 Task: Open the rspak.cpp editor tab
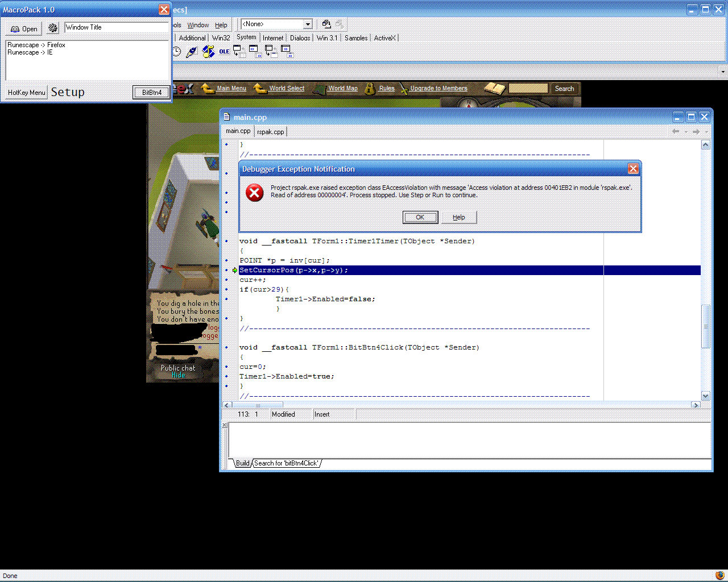270,132
